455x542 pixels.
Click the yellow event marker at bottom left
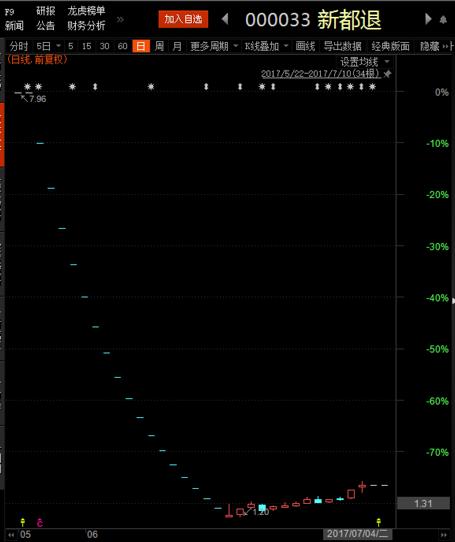click(23, 522)
